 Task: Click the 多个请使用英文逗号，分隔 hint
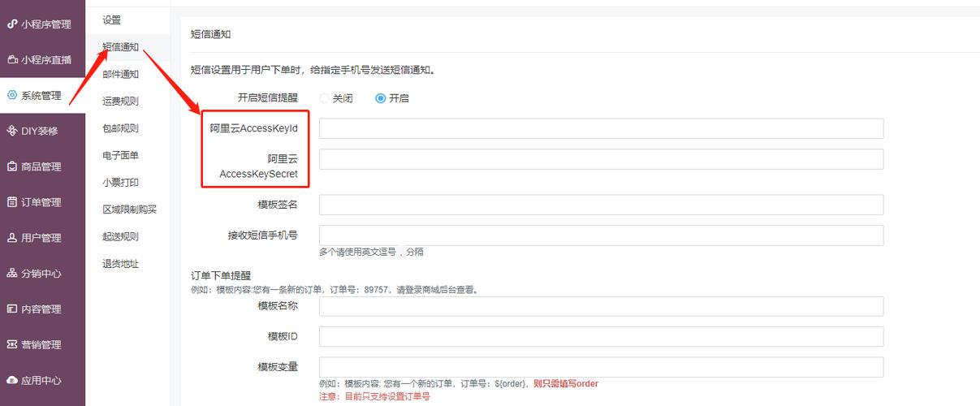[371, 252]
